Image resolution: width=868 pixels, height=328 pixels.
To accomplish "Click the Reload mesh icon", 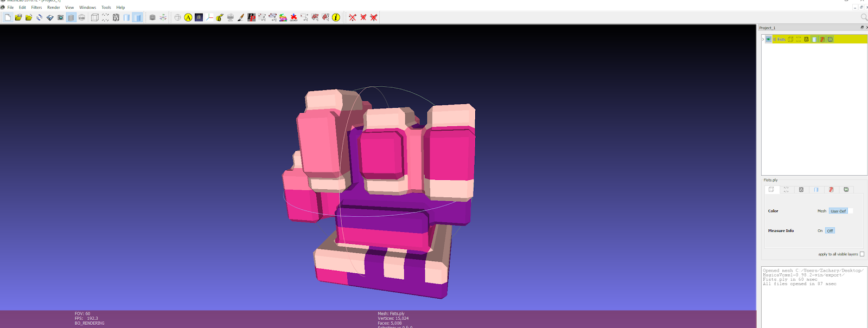I will click(x=40, y=17).
